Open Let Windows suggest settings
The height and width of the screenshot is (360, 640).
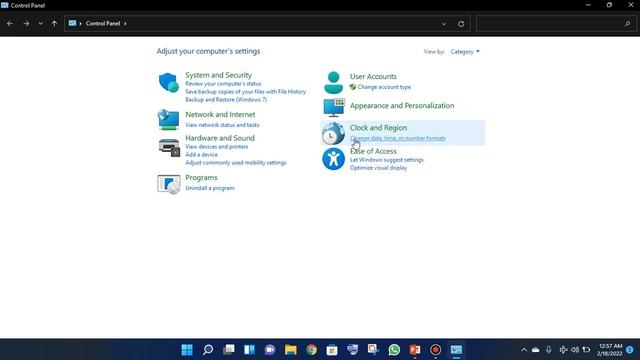pyautogui.click(x=387, y=160)
